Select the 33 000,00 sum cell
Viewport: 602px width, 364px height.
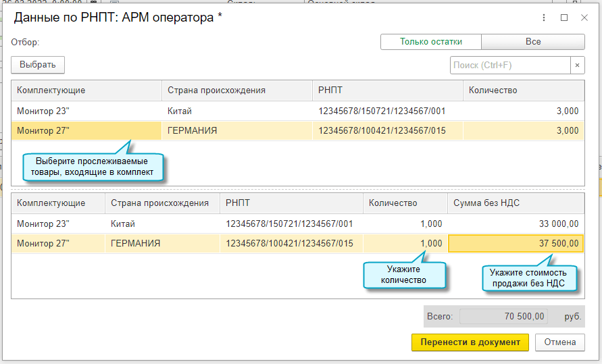tap(516, 224)
